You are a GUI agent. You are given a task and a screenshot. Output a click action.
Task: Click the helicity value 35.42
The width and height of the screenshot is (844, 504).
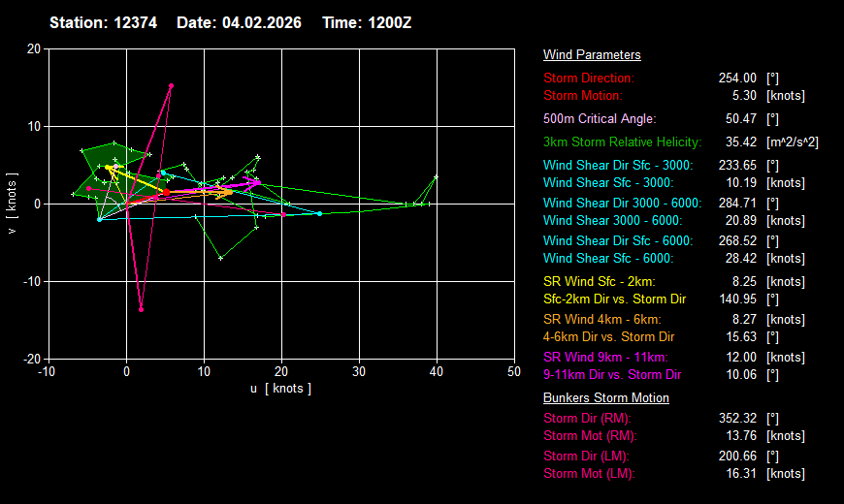tap(740, 142)
